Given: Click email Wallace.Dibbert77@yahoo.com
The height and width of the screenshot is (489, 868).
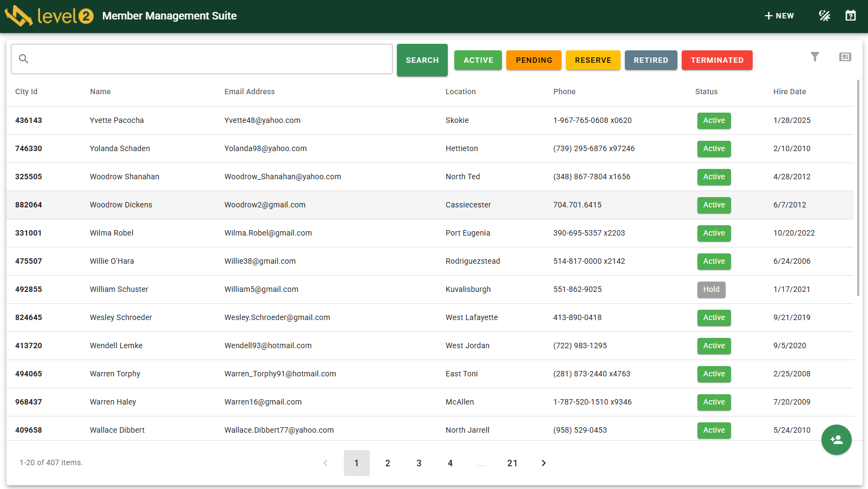Looking at the screenshot, I should 279,430.
